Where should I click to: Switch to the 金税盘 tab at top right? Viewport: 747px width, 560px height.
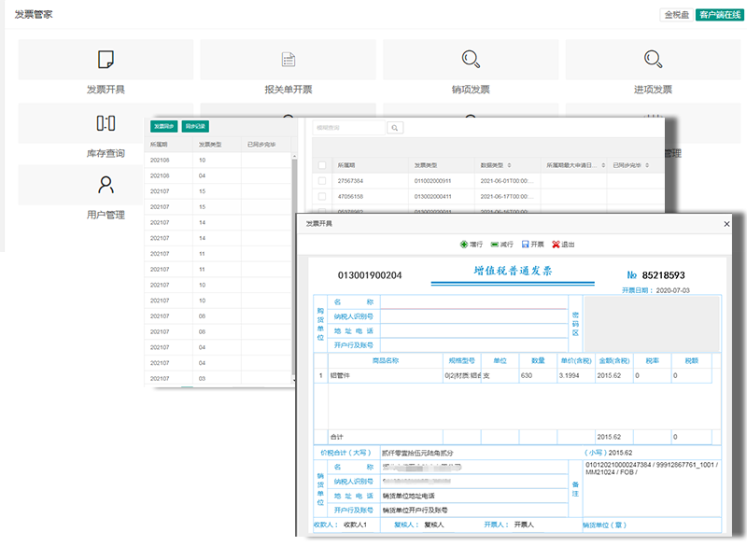point(676,15)
